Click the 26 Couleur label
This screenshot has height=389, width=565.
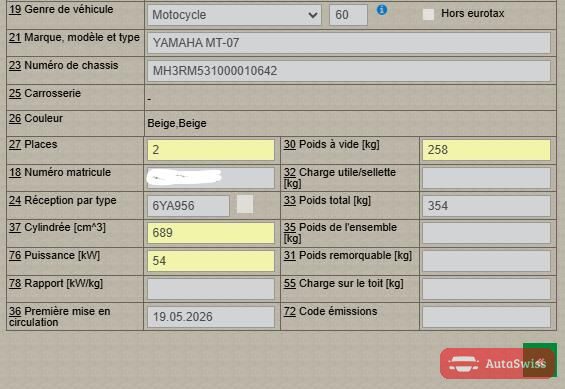click(x=36, y=119)
